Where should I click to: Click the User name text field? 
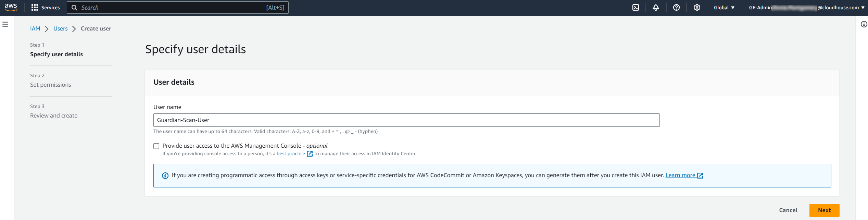point(406,120)
